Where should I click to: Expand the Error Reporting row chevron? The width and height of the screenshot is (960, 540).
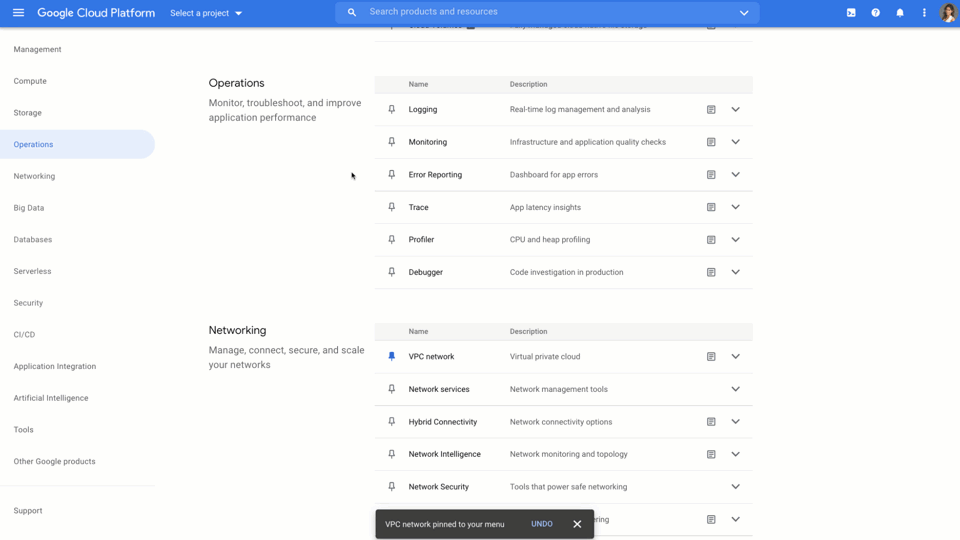coord(735,174)
